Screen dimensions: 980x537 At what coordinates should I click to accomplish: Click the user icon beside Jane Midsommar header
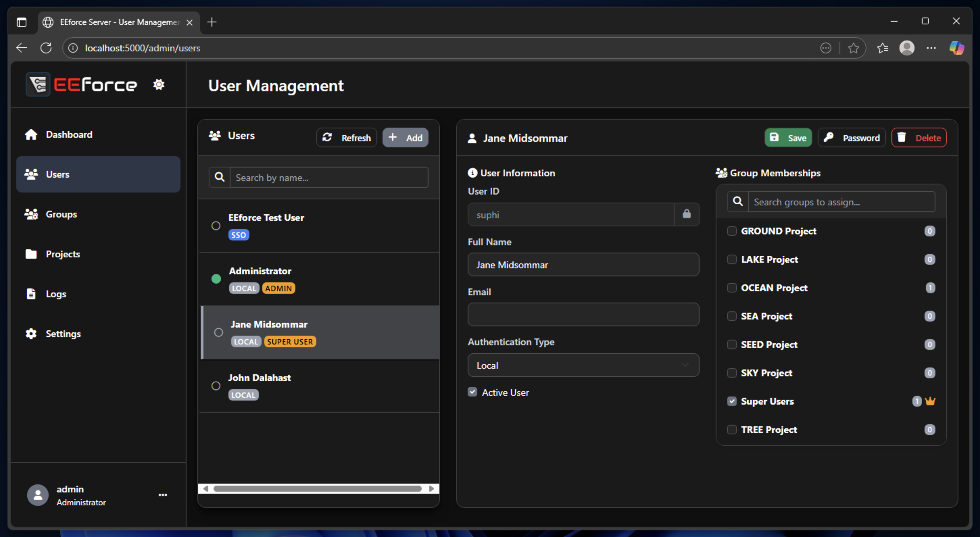click(472, 138)
